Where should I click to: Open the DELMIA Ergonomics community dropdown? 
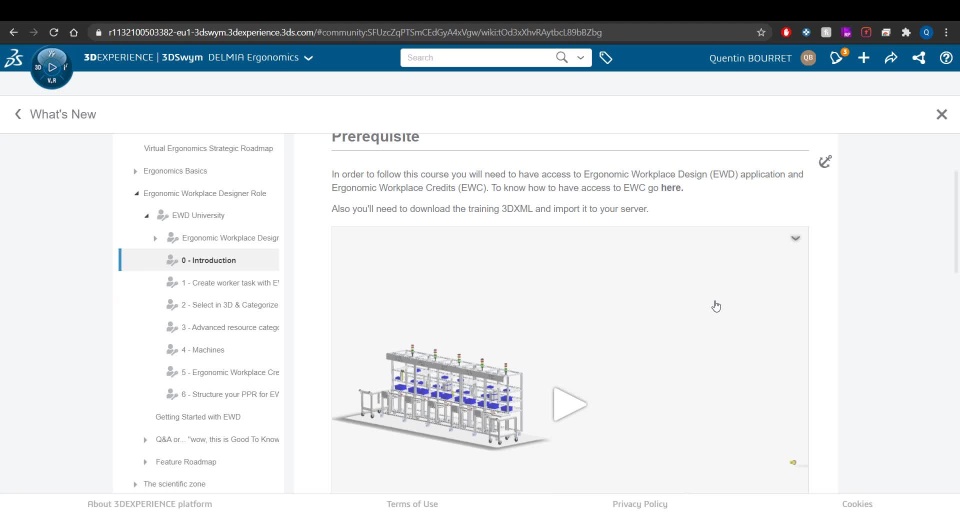point(308,58)
